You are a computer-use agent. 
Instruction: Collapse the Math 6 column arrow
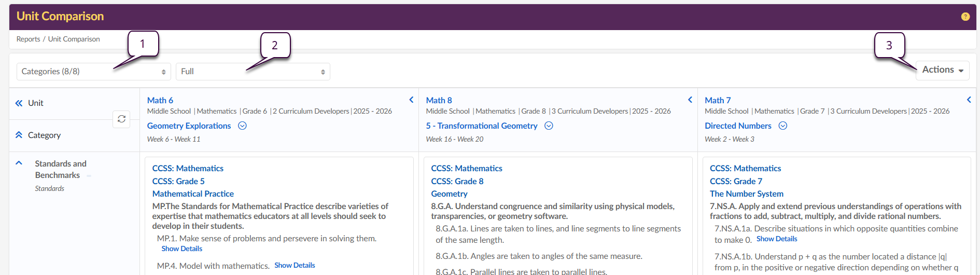pos(411,100)
